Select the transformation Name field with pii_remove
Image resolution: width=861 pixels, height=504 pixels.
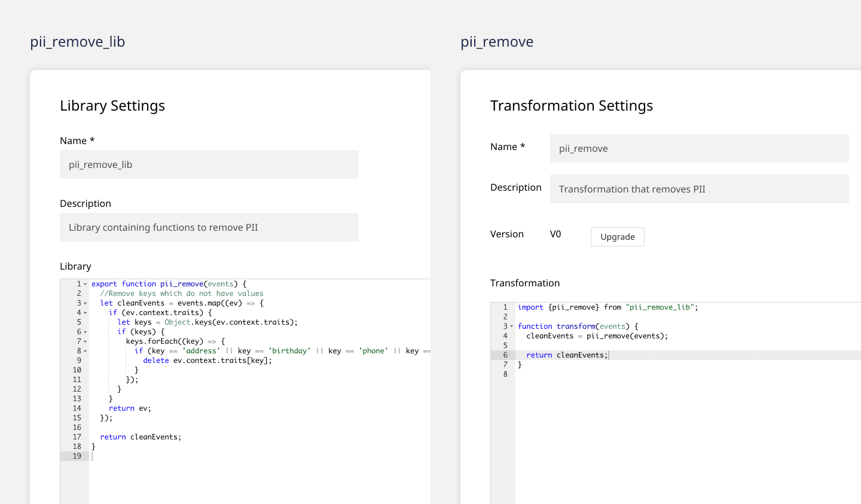click(x=699, y=148)
